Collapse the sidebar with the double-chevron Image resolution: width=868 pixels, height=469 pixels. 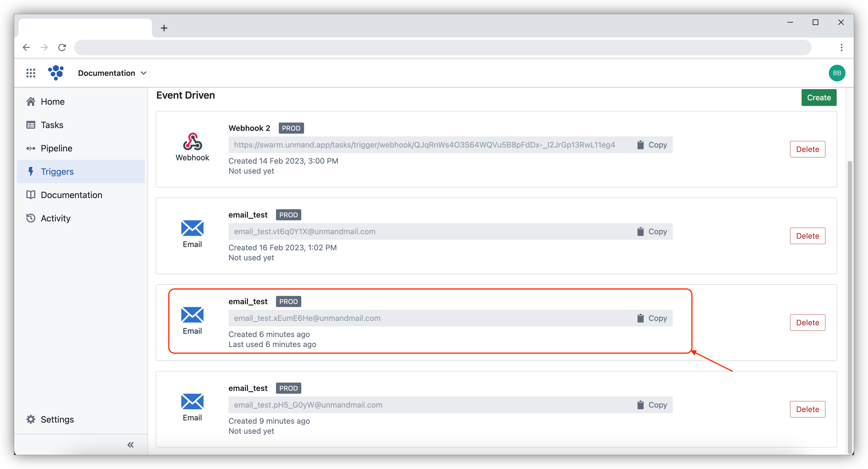pyautogui.click(x=130, y=444)
